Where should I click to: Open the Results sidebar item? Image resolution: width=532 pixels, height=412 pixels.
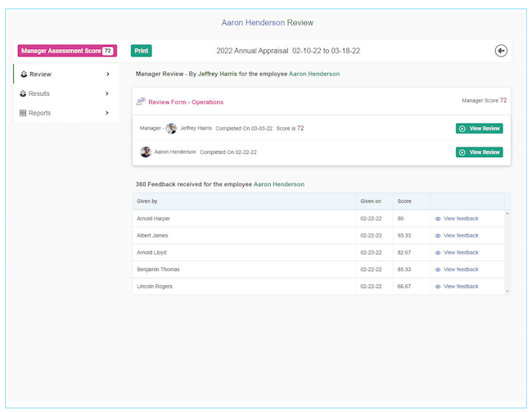click(x=65, y=93)
